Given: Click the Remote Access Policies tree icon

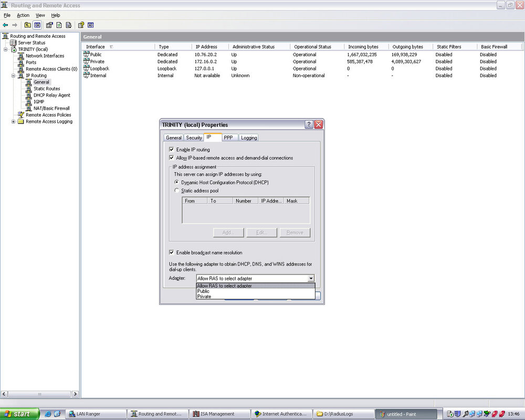Looking at the screenshot, I should click(21, 114).
